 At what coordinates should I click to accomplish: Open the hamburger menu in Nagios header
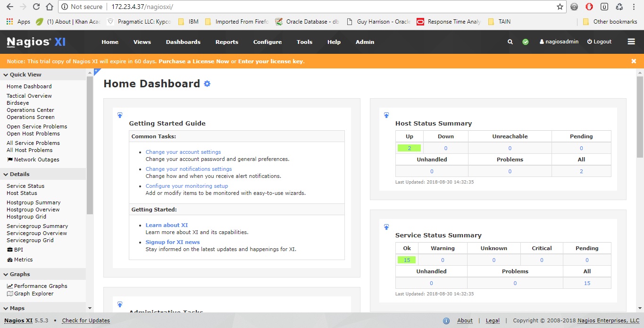(x=631, y=42)
